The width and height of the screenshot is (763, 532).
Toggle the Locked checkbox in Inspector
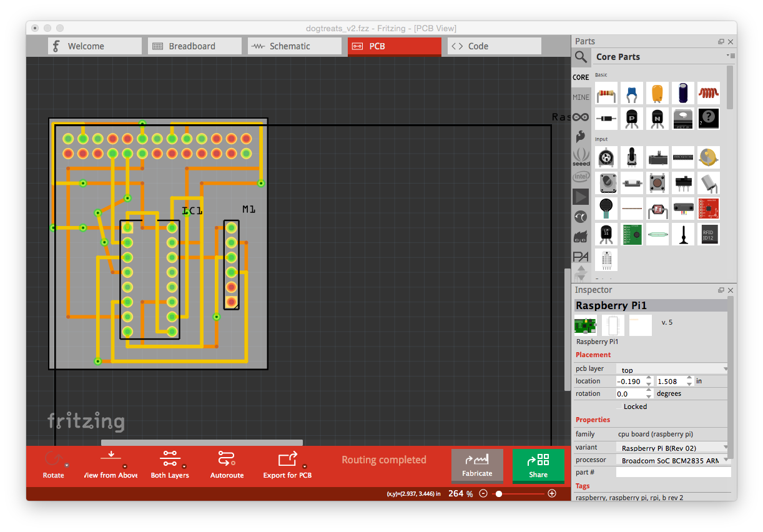[619, 406]
